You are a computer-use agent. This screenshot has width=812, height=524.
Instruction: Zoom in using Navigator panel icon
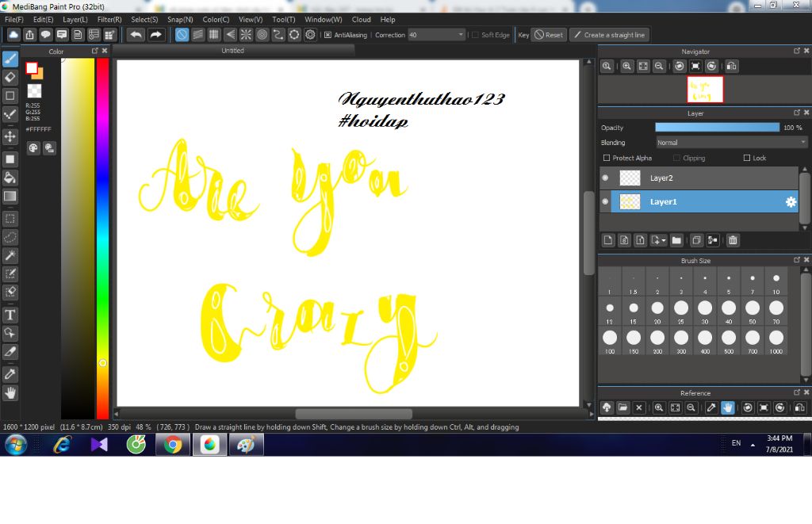click(x=627, y=67)
